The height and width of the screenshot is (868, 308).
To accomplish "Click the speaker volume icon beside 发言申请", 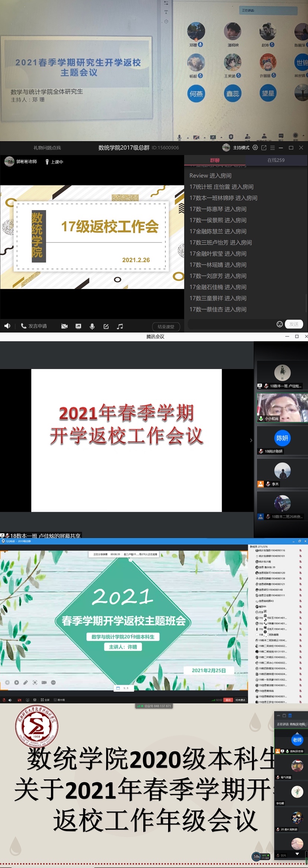I will point(7,326).
